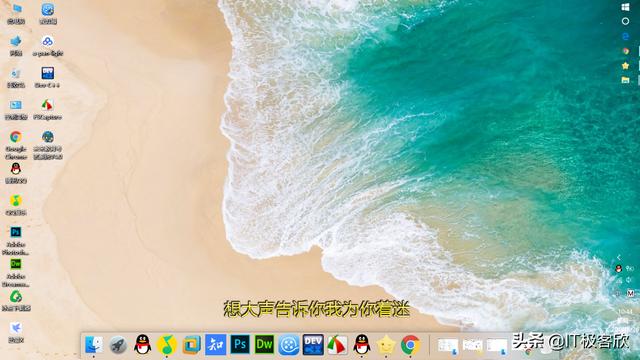This screenshot has height=360, width=640.
Task: Select the Adobe Dreamweaver desktop shortcut
Action: tap(16, 273)
